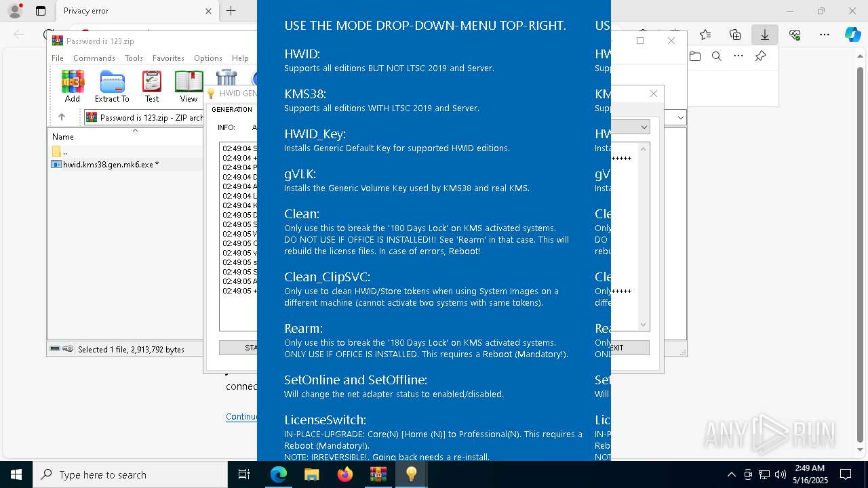
Task: Click the Test archive icon in WinRAR
Action: pos(152,86)
